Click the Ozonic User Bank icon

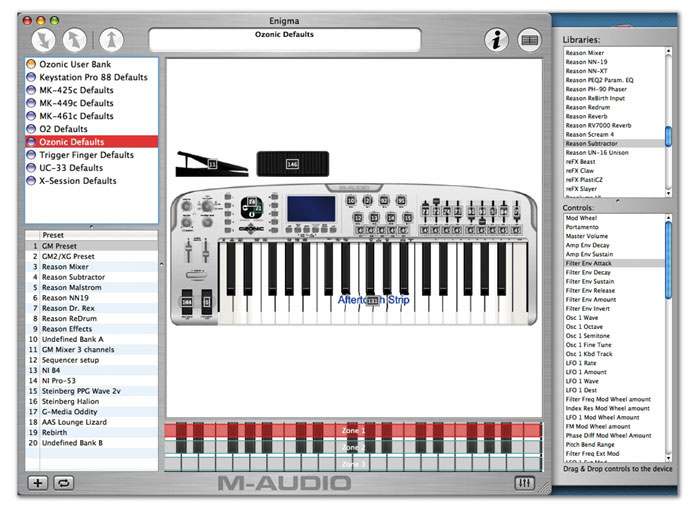(31, 64)
